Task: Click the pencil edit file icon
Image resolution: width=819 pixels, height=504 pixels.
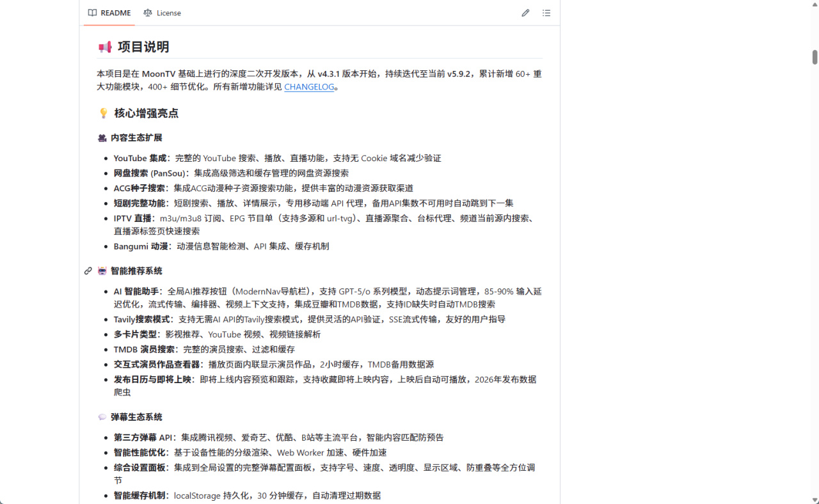Action: click(525, 13)
